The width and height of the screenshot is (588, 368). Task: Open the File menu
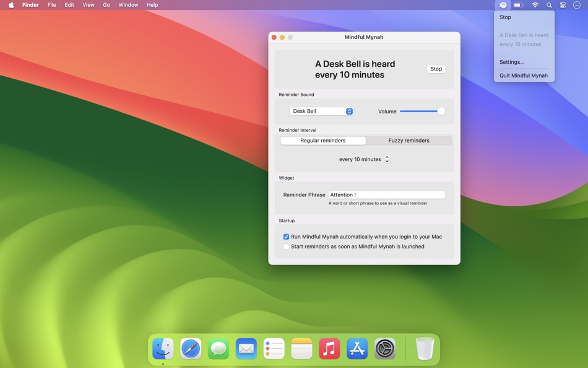tap(52, 5)
